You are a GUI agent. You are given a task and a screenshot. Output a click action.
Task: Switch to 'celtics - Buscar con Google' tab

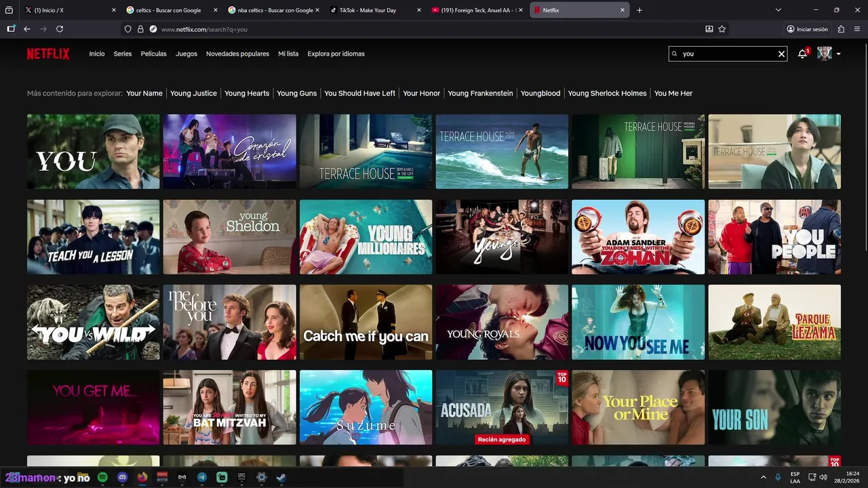click(172, 10)
